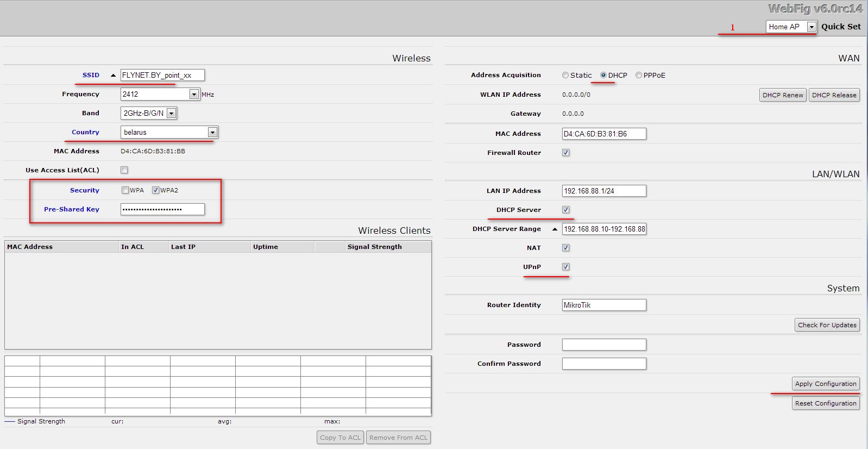This screenshot has width=868, height=449.
Task: Toggle the WPA2 security checkbox
Action: (x=156, y=190)
